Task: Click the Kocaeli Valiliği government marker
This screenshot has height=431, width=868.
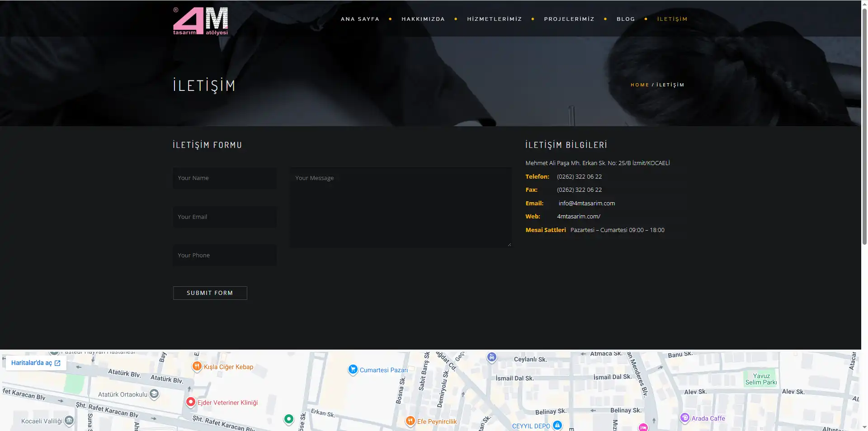Action: [69, 421]
